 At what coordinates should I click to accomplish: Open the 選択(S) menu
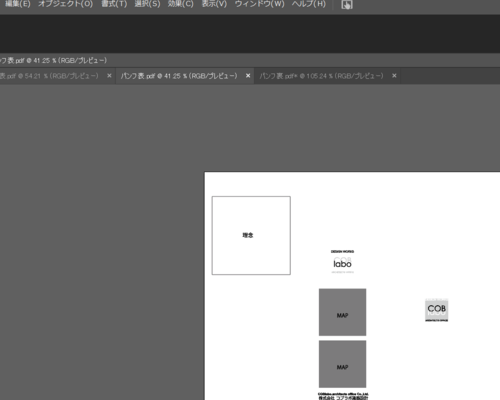point(147,4)
